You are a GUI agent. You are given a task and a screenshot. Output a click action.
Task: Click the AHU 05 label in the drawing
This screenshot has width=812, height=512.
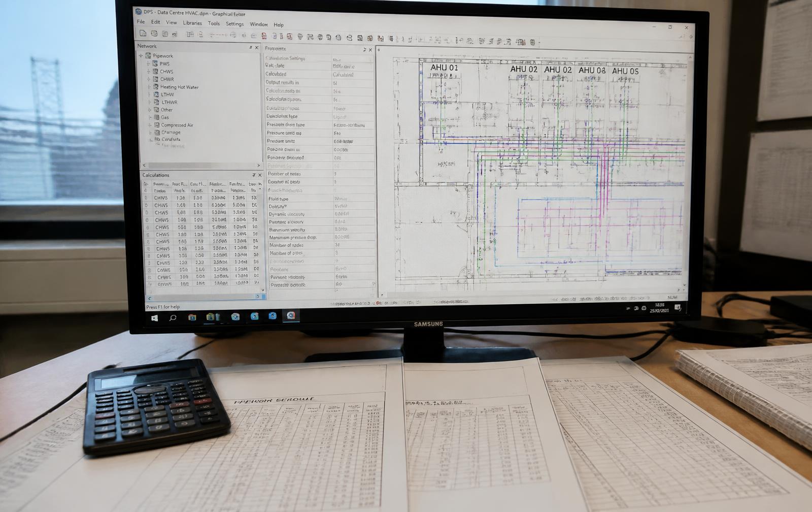pyautogui.click(x=625, y=71)
